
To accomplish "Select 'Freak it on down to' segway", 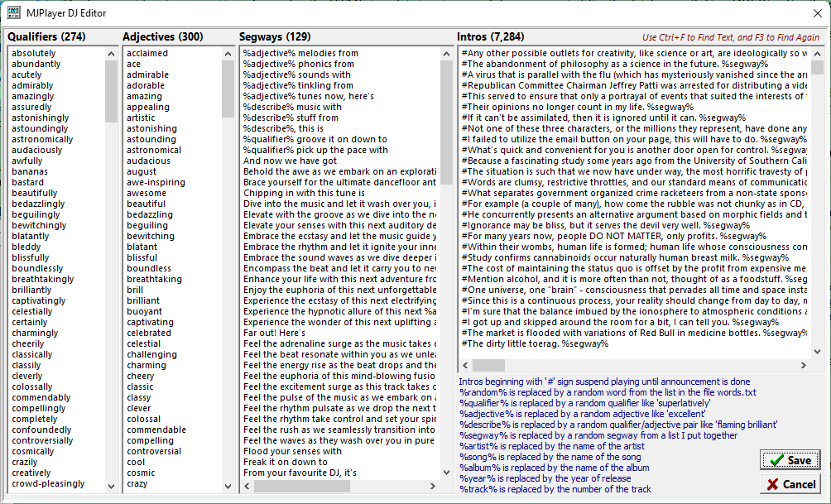I will coord(285,462).
